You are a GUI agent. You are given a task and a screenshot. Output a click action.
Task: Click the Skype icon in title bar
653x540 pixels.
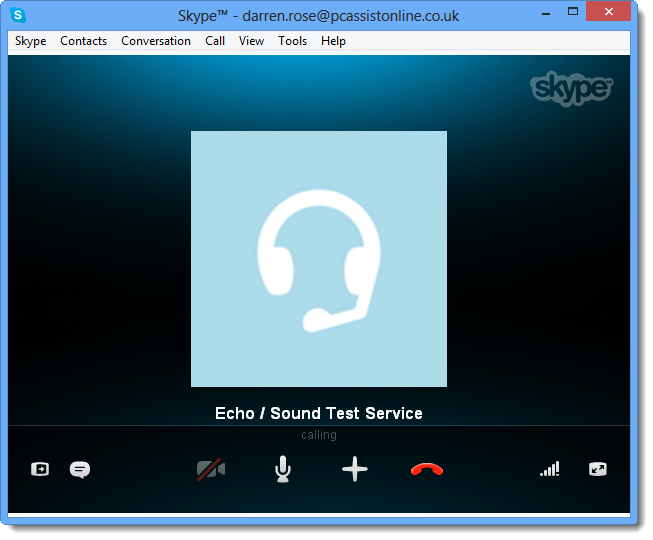click(18, 15)
